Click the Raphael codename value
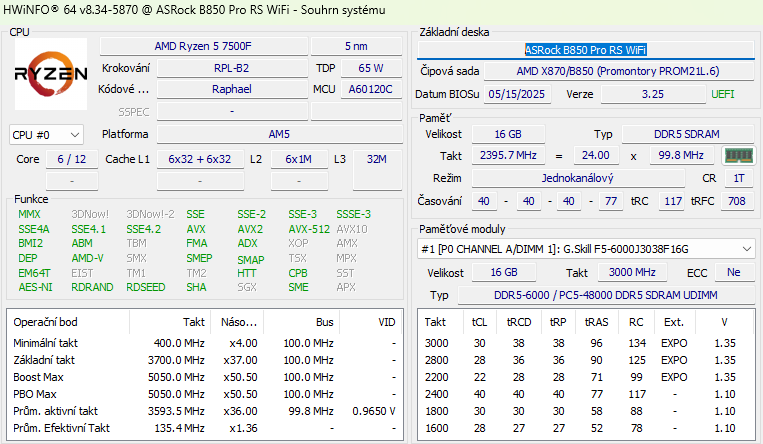The height and width of the screenshot is (444, 763). click(232, 89)
